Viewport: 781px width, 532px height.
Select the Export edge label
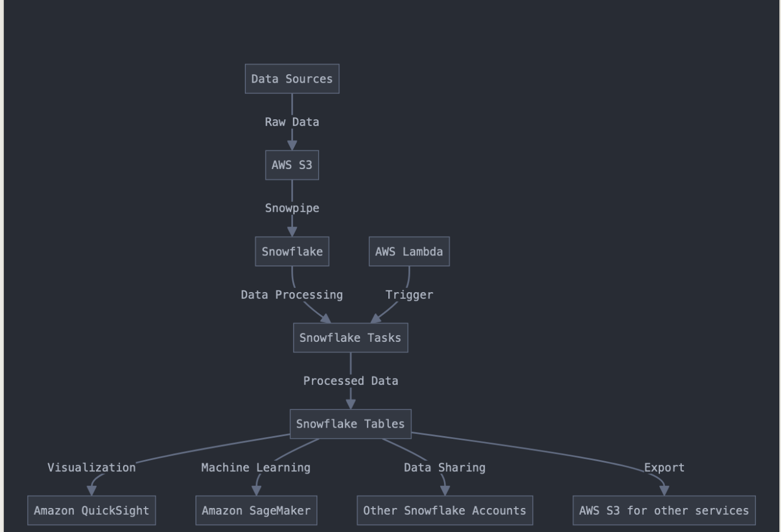point(664,467)
